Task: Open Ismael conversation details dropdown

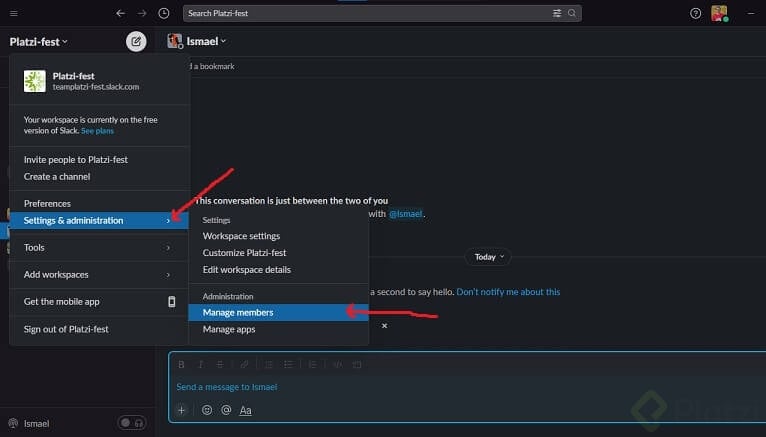Action: point(206,42)
